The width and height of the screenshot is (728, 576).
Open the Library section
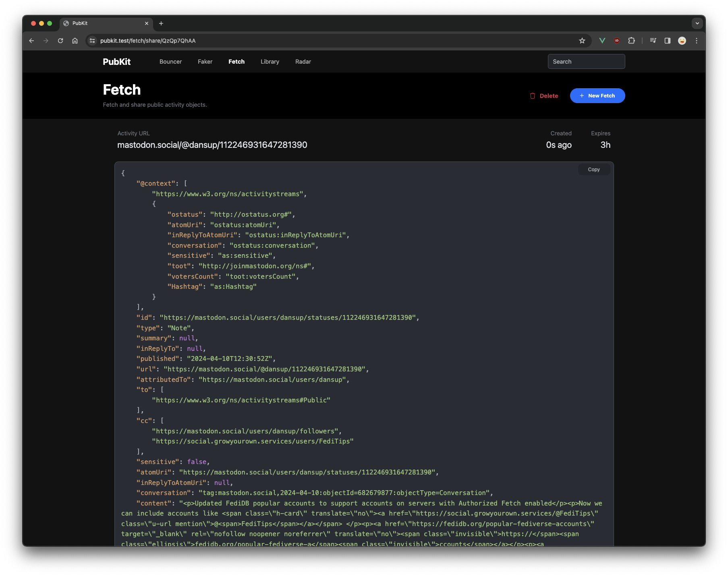(270, 62)
